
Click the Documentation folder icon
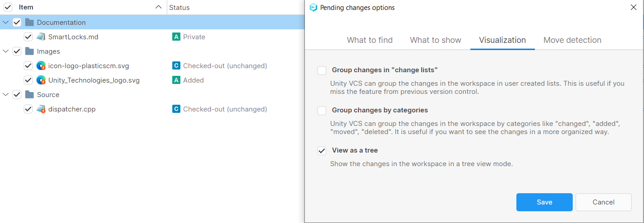[30, 23]
